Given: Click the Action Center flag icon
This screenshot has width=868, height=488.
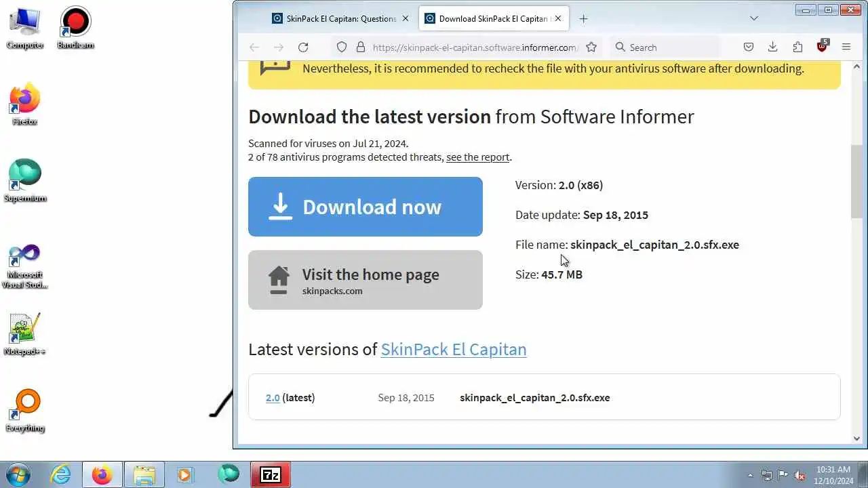Looking at the screenshot, I should pos(783,475).
